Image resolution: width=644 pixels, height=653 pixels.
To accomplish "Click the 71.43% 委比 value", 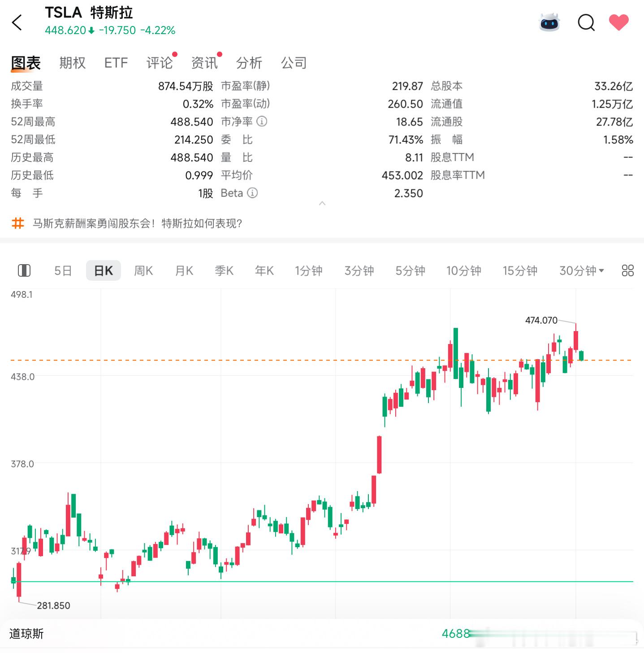I will coord(406,140).
